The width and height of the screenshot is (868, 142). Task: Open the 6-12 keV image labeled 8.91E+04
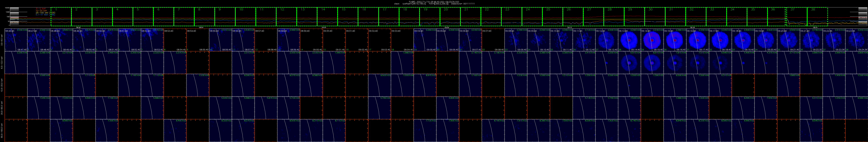coord(652,62)
